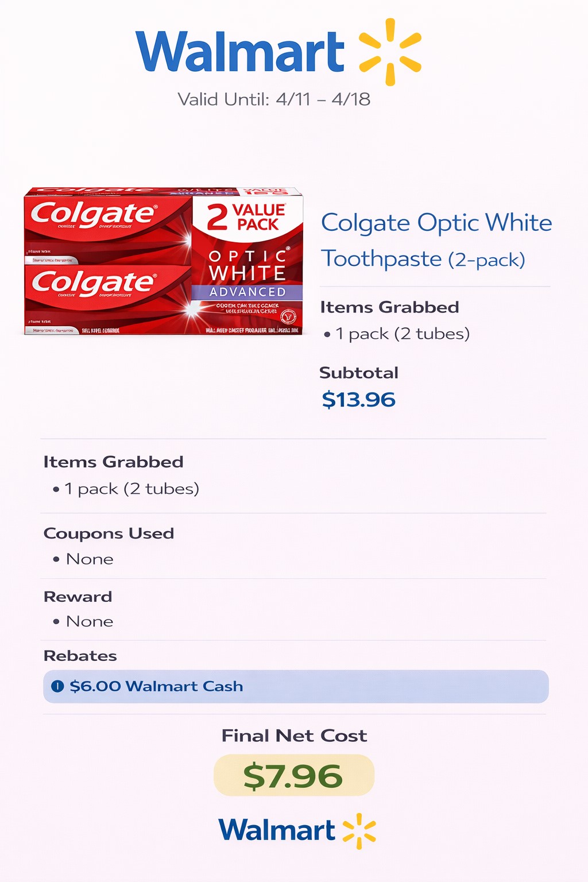Click the Walmart spark icon in the footer
Screen dimensions: 588x882
click(359, 830)
